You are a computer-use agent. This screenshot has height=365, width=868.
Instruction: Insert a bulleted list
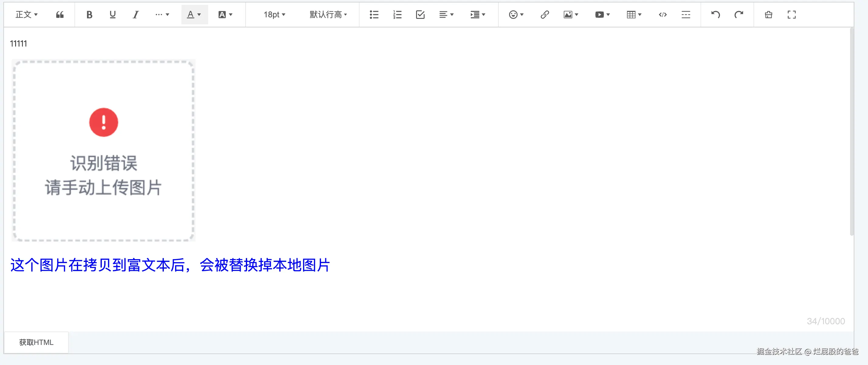point(374,15)
